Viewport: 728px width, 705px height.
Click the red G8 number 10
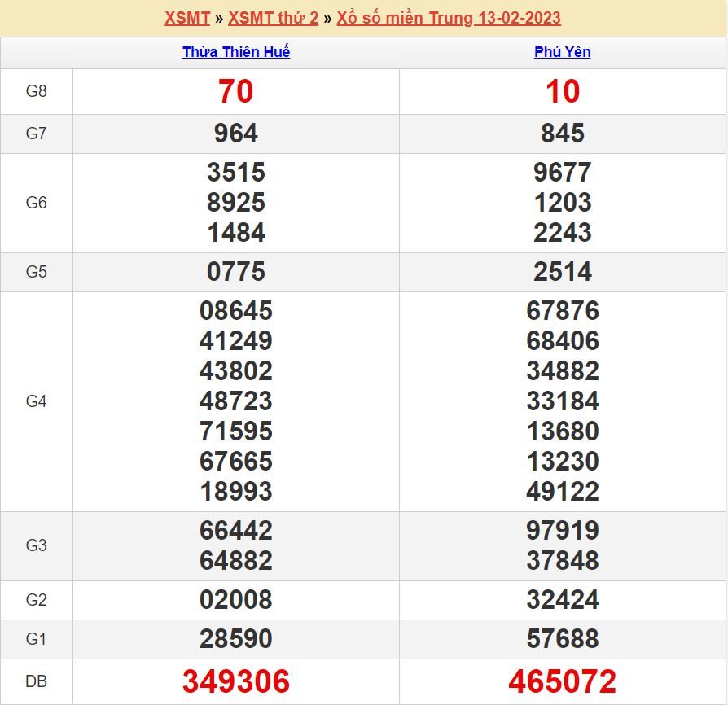tap(562, 91)
